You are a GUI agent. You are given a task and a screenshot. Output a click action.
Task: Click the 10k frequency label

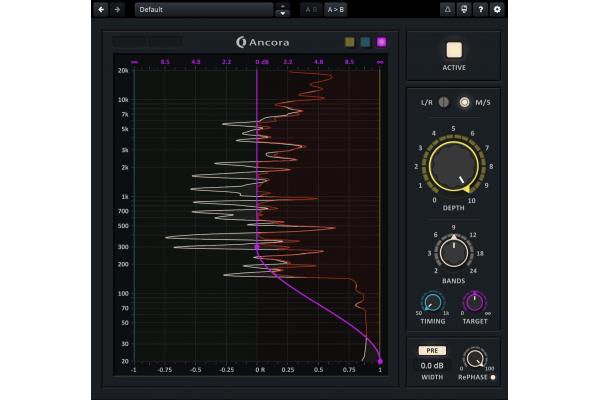pos(123,100)
